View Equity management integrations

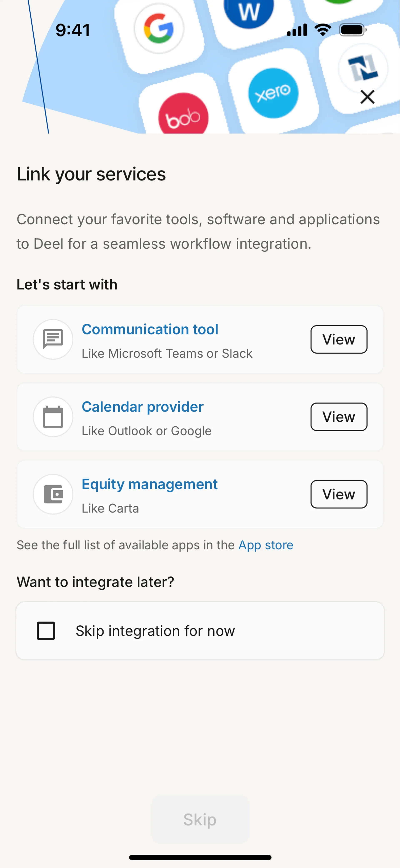[338, 494]
